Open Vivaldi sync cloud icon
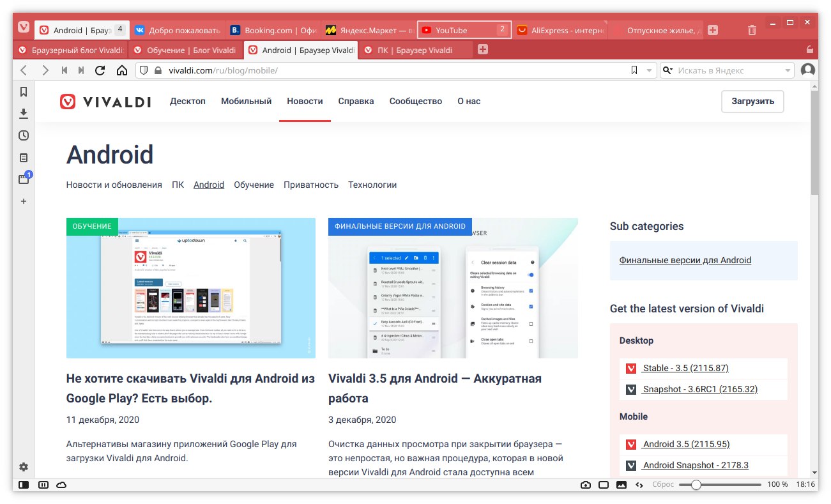 61,485
